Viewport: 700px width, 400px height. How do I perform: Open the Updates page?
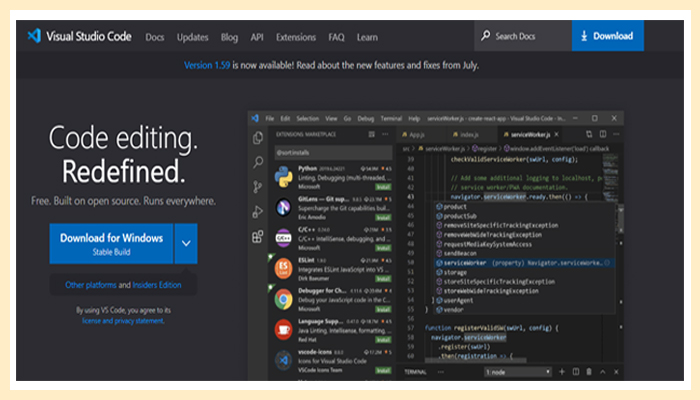[192, 38]
